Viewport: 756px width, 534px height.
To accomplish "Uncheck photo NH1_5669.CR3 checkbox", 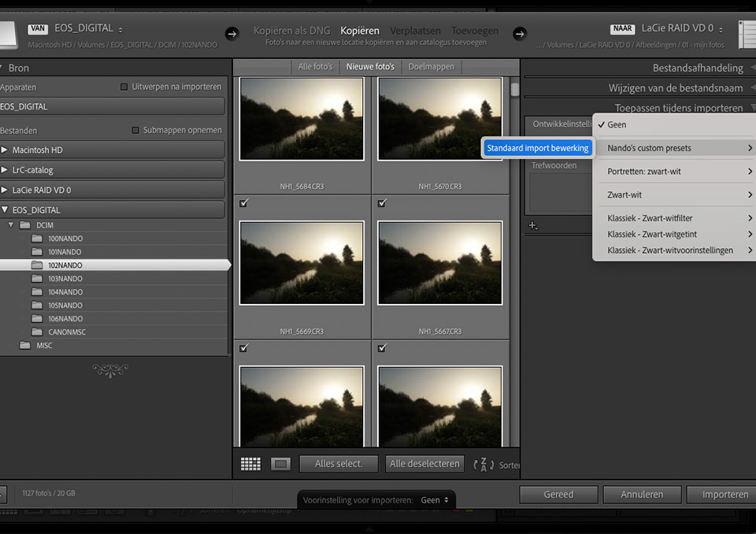I will [x=244, y=203].
